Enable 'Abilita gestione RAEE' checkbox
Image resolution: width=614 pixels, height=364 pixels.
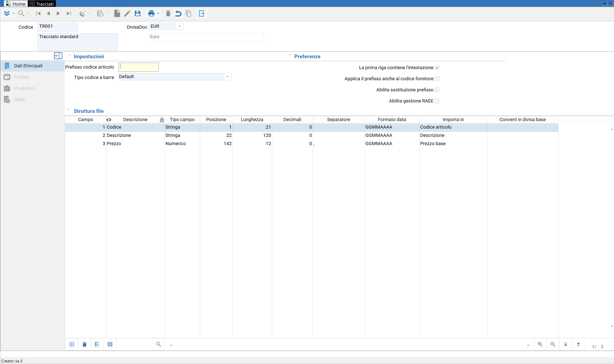coord(437,101)
